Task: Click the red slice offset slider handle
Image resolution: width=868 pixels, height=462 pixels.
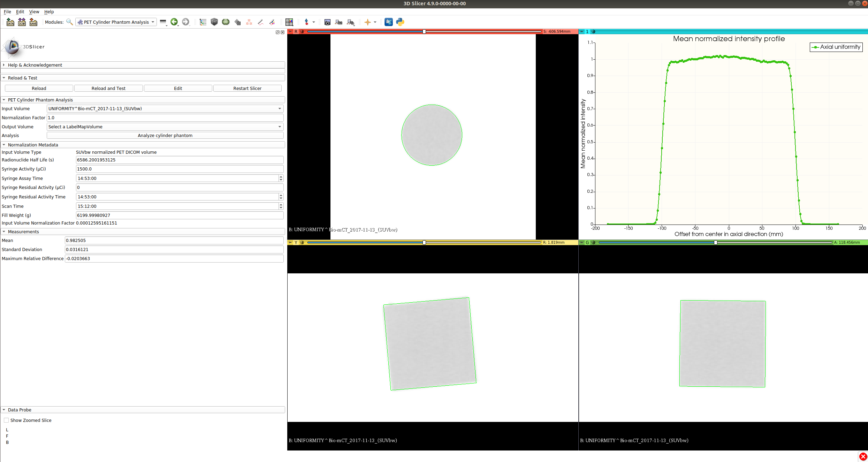Action: click(424, 31)
